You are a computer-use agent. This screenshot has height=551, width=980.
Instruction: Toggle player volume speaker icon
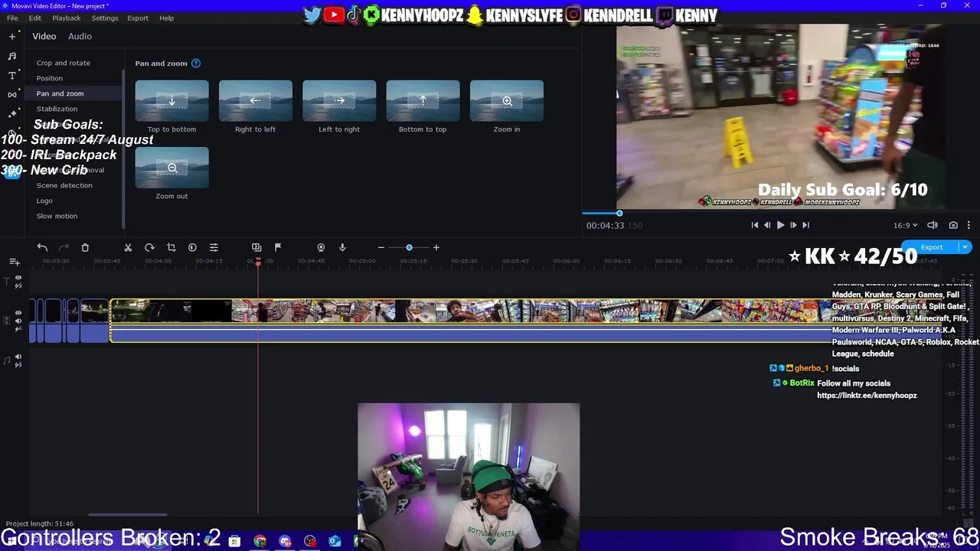coord(933,225)
